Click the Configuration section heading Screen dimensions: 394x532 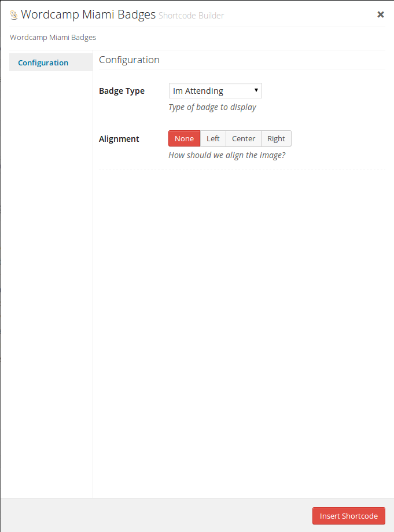click(x=129, y=60)
